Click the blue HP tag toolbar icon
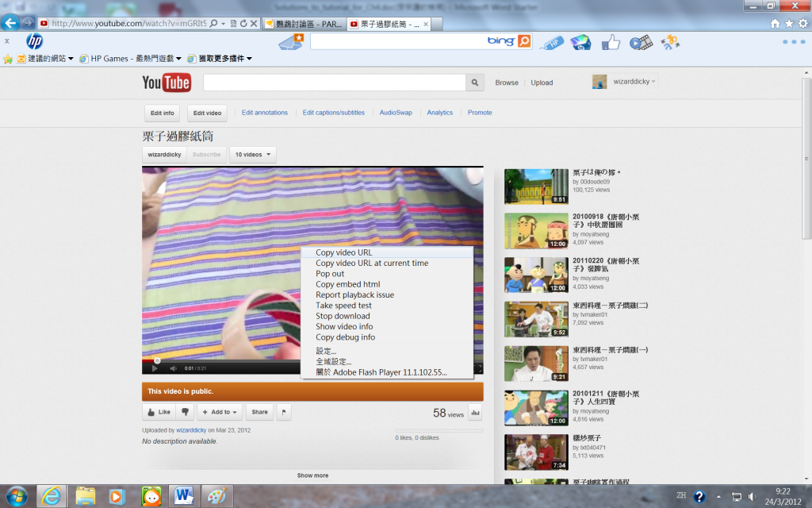812x508 pixels. [x=552, y=43]
